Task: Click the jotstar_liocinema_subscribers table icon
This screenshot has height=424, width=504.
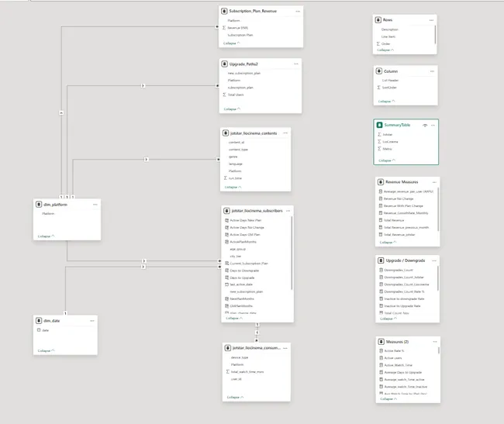Action: click(226, 211)
